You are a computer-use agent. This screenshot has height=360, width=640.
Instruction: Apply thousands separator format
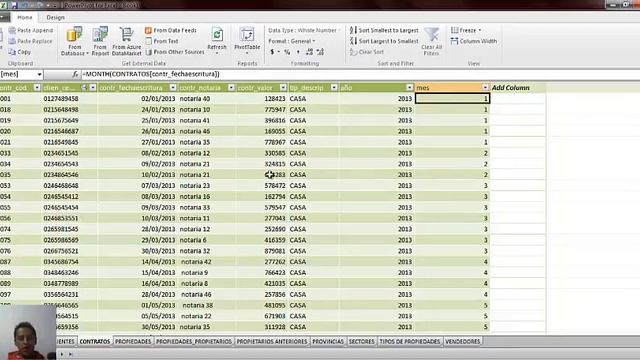point(298,52)
